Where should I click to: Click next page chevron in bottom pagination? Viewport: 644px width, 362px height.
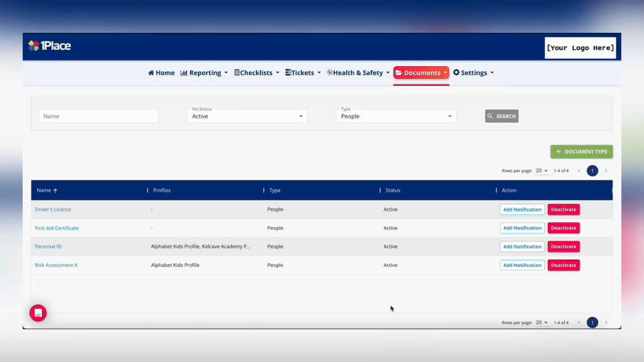pyautogui.click(x=606, y=322)
